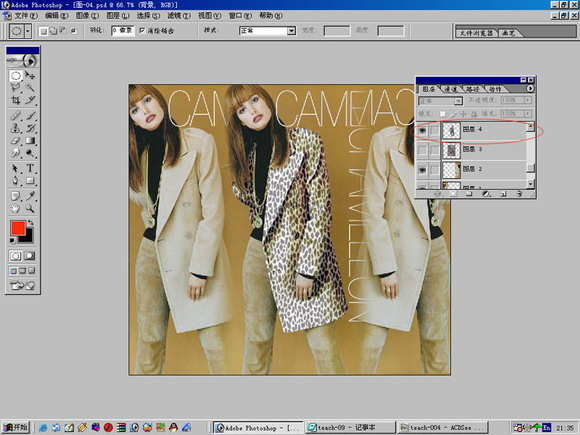Select the Crop tool
580x435 pixels.
click(16, 100)
